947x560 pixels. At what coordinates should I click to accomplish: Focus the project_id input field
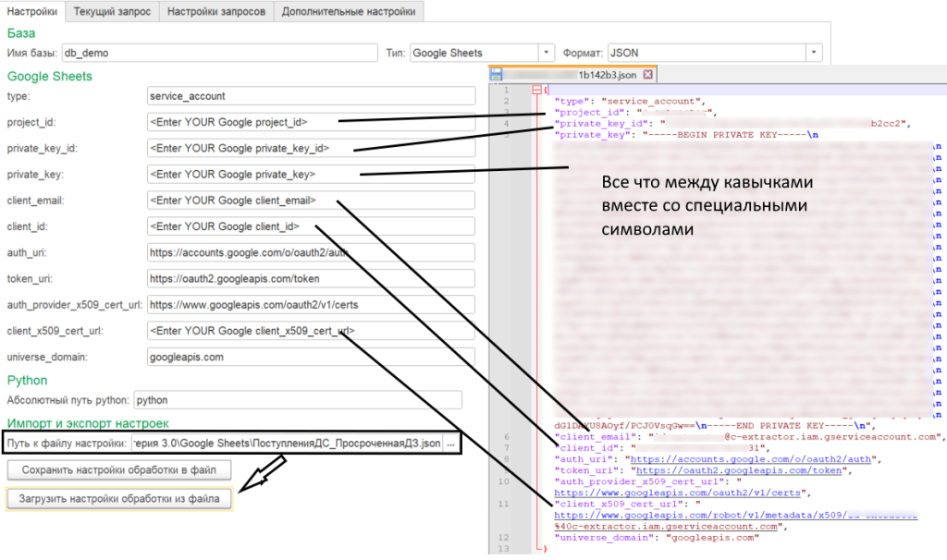click(311, 122)
